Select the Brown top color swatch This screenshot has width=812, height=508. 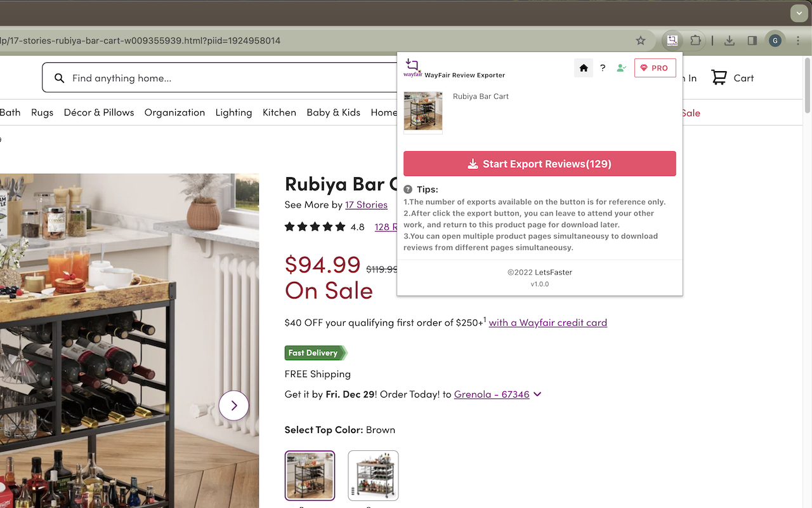[x=310, y=476]
